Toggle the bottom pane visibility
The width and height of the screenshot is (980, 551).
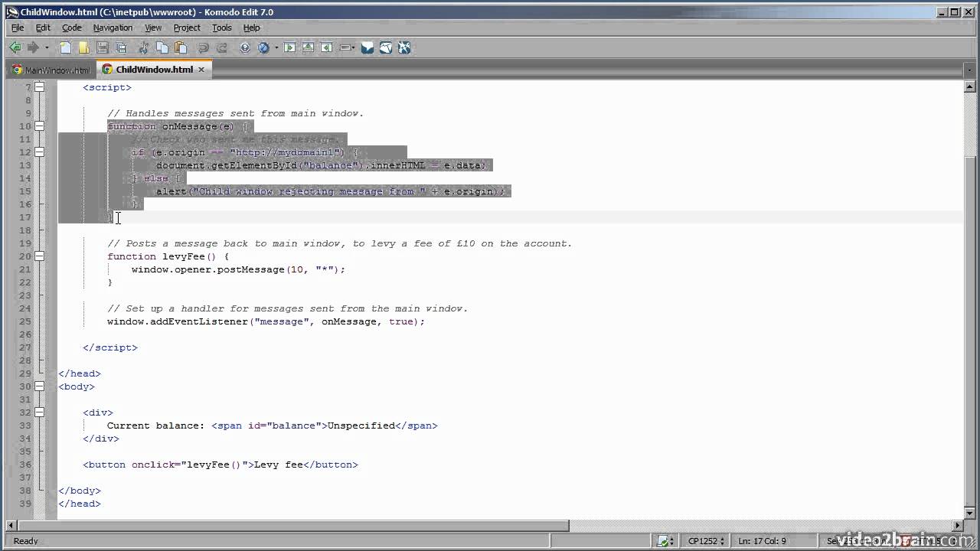(x=308, y=47)
